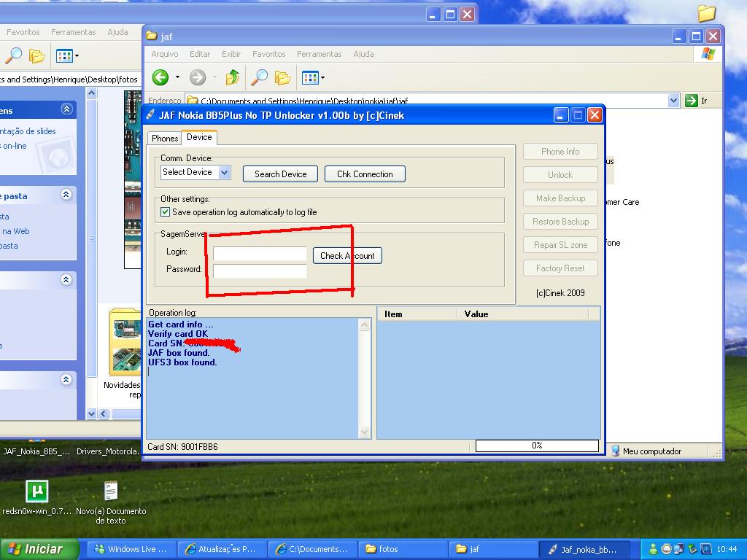The image size is (747, 560).
Task: Open the Ferramentas menu in fotos window
Action: tap(74, 32)
